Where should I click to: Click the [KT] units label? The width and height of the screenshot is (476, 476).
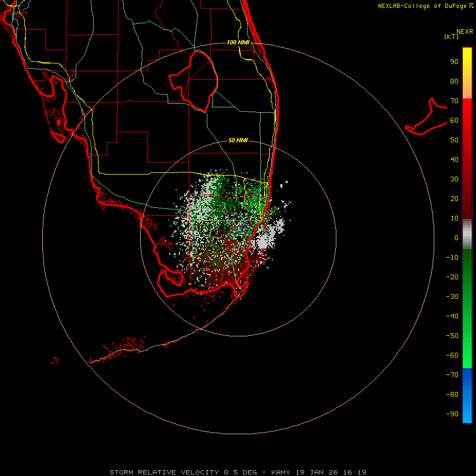point(452,36)
